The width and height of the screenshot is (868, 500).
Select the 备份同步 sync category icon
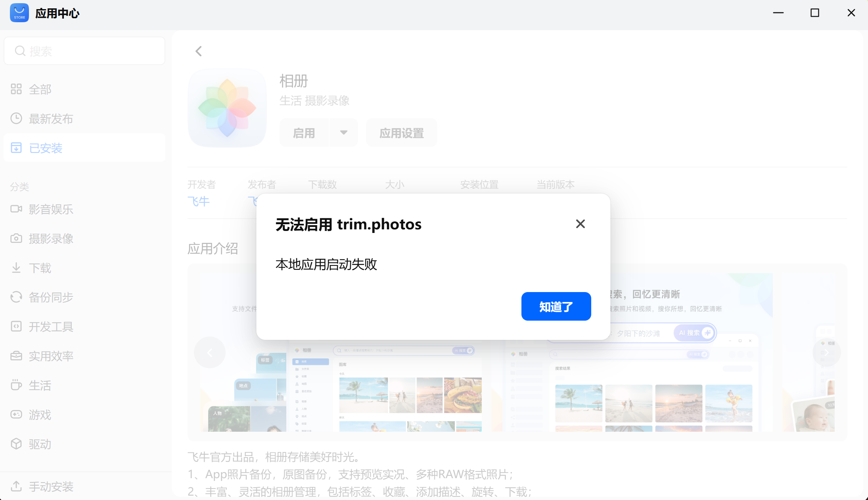click(x=16, y=297)
